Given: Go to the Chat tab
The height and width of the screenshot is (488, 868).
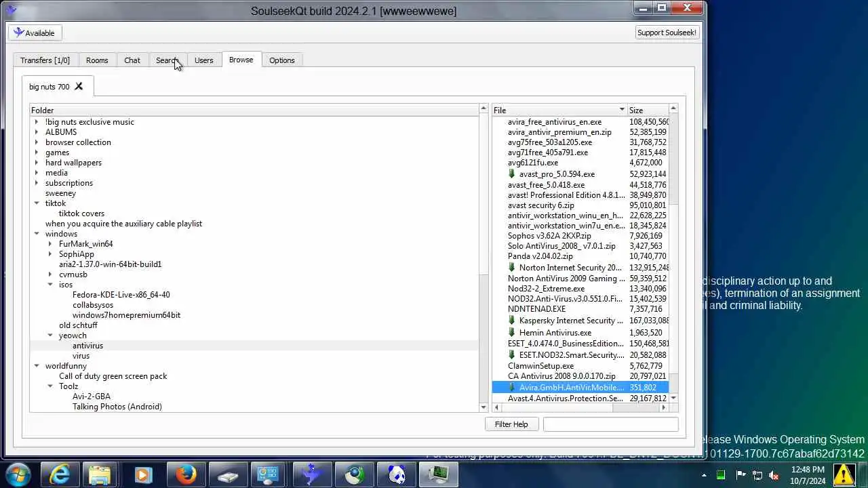Looking at the screenshot, I should 132,60.
